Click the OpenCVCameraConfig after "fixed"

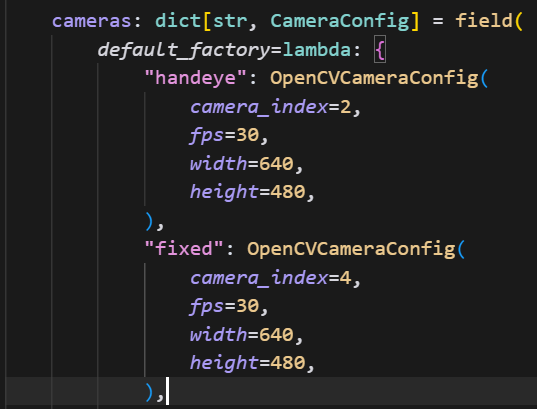[x=351, y=249]
